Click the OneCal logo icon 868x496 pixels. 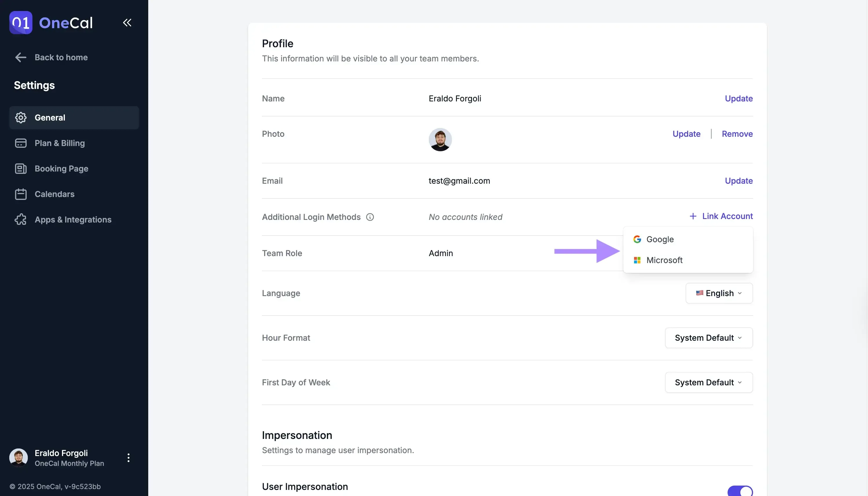21,23
